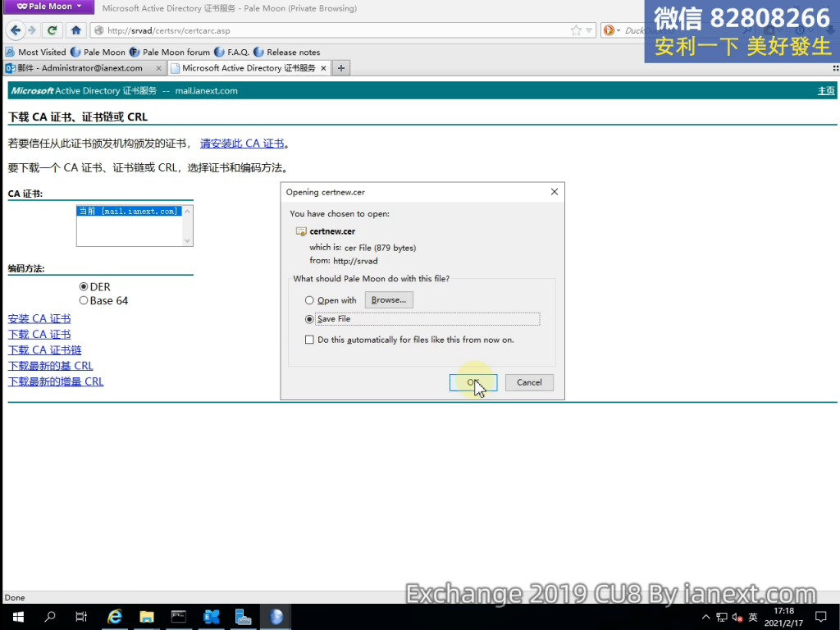840x630 pixels.
Task: Launch Exchange icon in the taskbar
Action: (211, 617)
